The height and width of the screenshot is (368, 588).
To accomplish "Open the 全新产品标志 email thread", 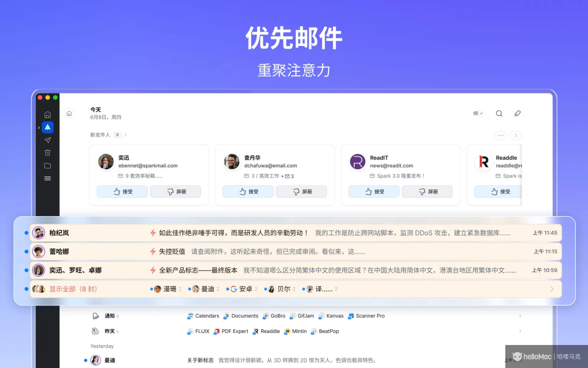I will tap(296, 270).
